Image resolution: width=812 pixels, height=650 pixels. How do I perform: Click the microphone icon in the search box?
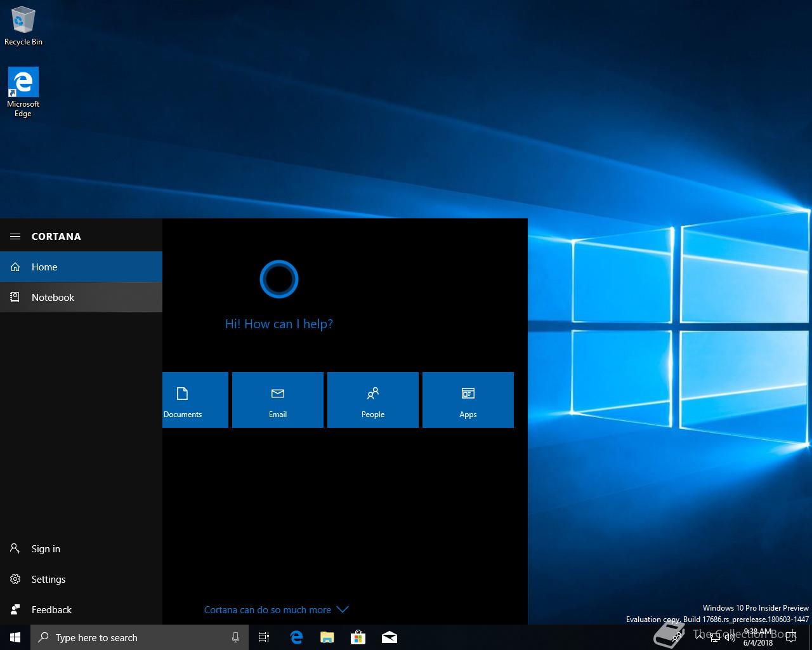coord(236,637)
